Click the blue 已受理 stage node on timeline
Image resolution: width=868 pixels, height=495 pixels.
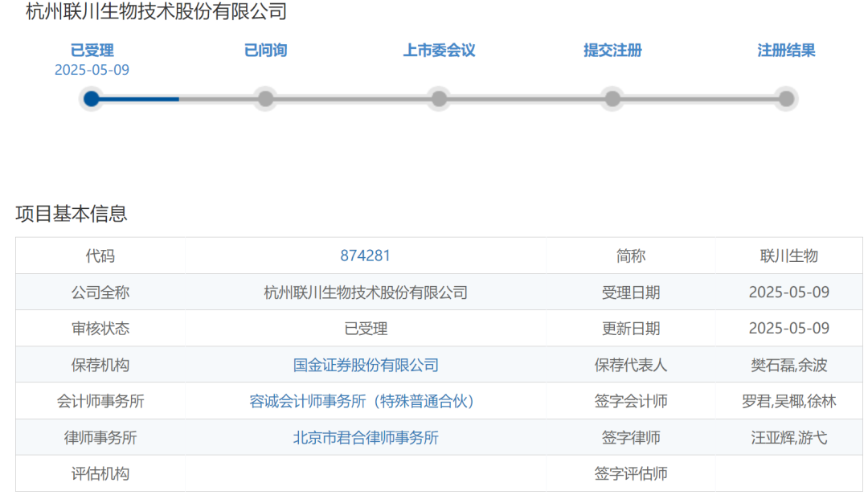coord(91,99)
